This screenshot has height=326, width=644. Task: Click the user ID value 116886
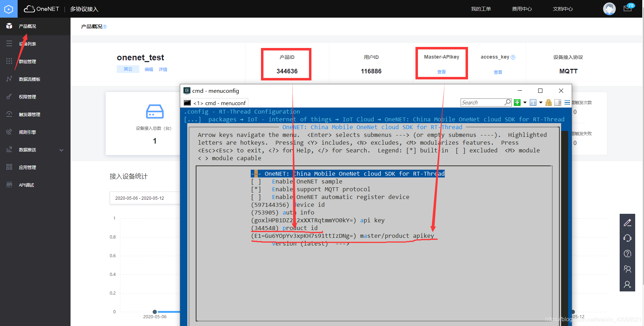click(371, 71)
